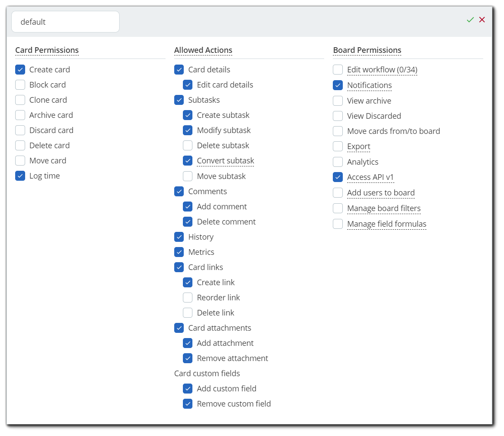This screenshot has width=504, height=436.
Task: Uncheck Edit card details
Action: pyautogui.click(x=188, y=85)
